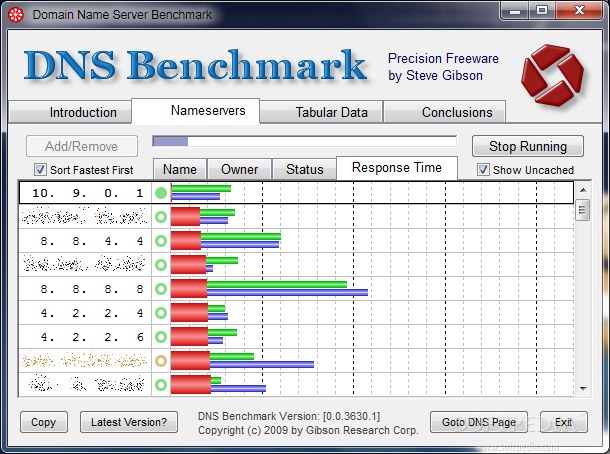Click the red GRC logo icon

tap(552, 75)
